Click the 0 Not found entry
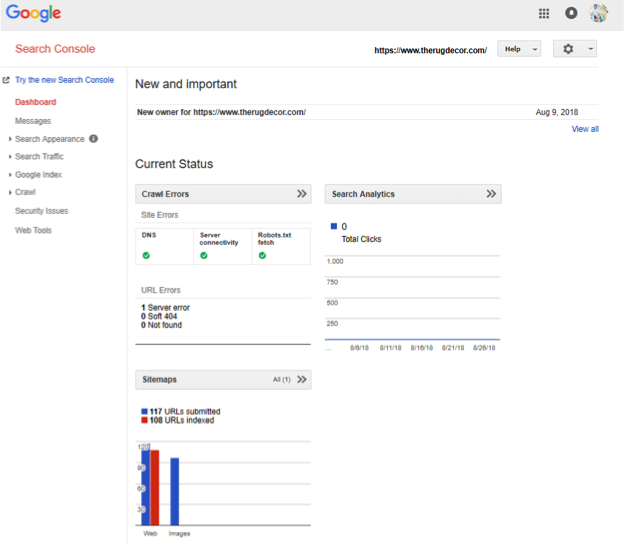624x546 pixels. coord(162,325)
